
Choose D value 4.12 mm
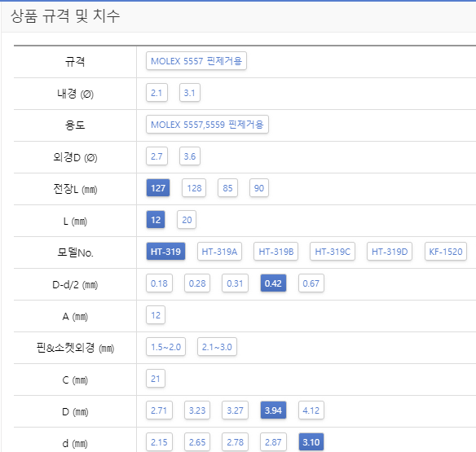tap(311, 410)
